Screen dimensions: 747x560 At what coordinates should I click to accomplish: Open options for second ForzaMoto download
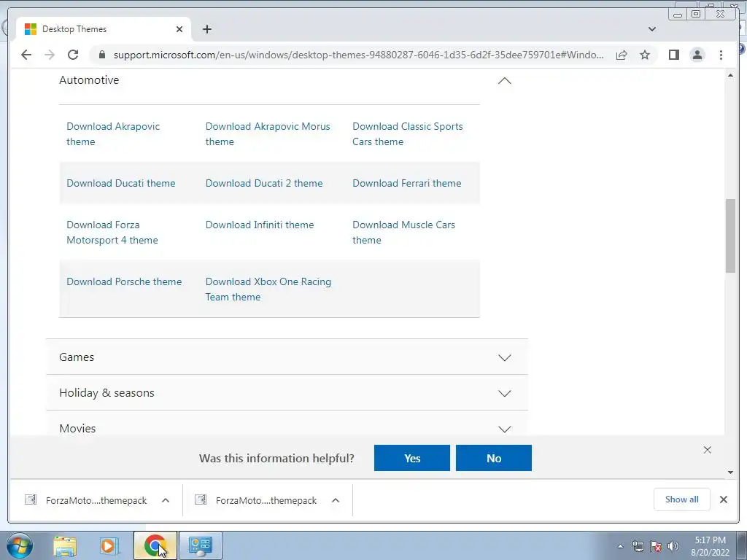click(336, 500)
